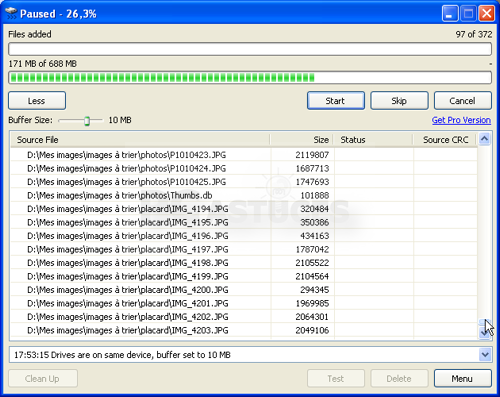Screen dimensions: 500x397
Task: Click the Files added progress bar
Action: [250, 49]
